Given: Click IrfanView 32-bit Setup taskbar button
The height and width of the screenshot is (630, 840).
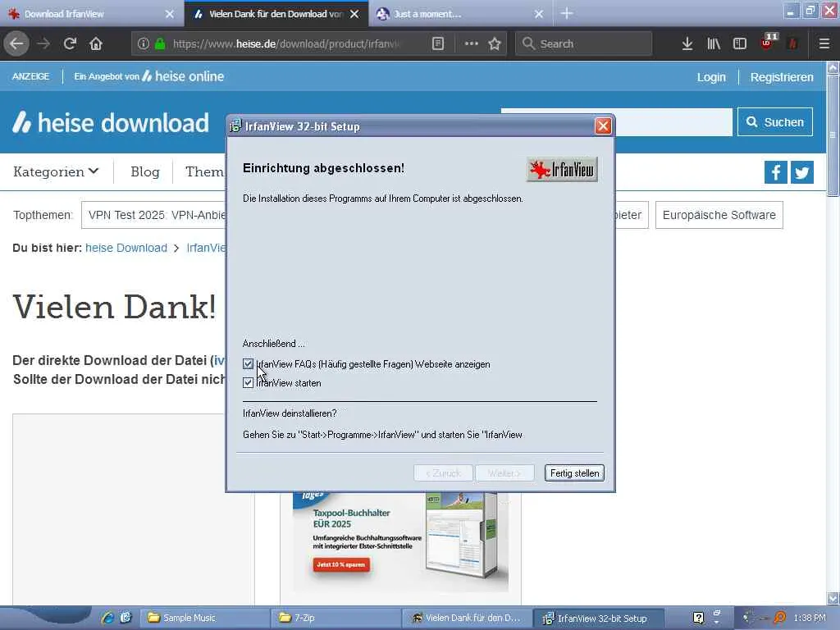Looking at the screenshot, I should point(598,618).
